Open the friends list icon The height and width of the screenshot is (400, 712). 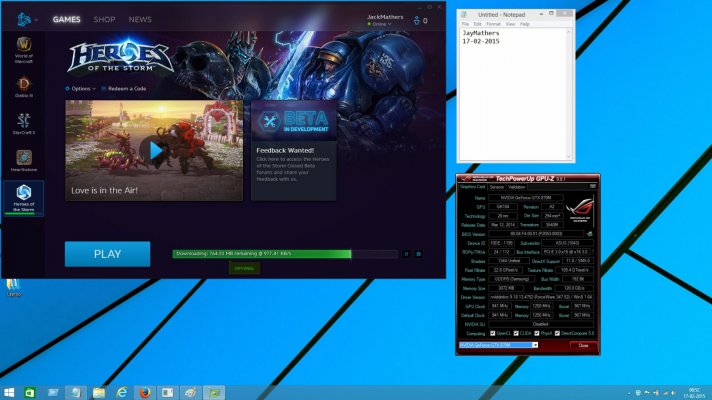(416, 20)
